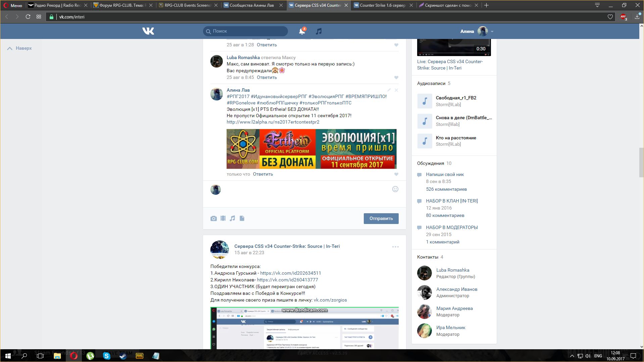Delete Алина Лав's comment with X
The width and height of the screenshot is (644, 362).
pos(396,90)
